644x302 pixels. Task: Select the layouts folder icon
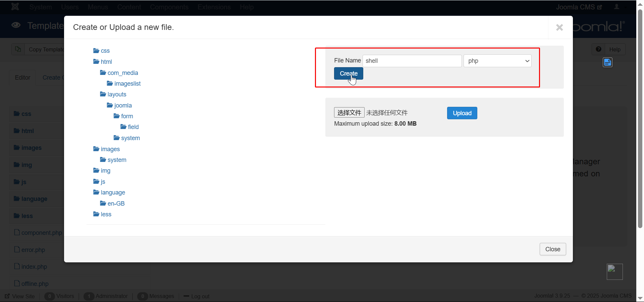(103, 94)
